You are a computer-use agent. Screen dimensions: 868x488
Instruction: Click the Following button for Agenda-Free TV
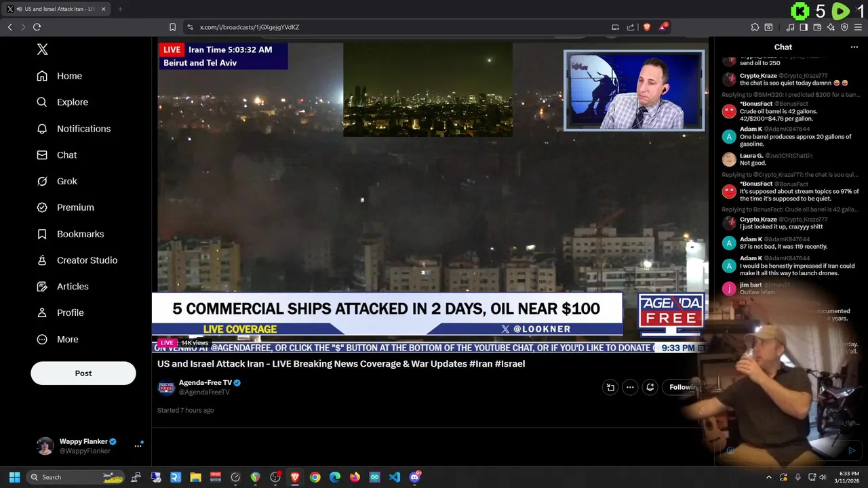tap(683, 387)
